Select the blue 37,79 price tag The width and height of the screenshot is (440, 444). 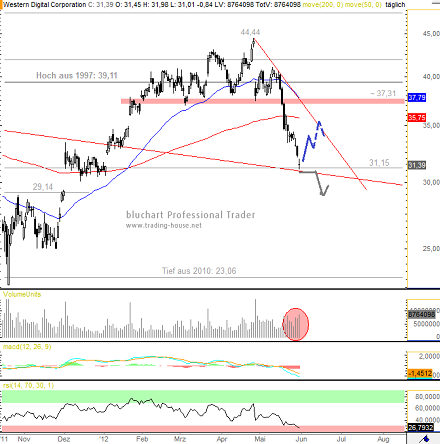coord(417,98)
